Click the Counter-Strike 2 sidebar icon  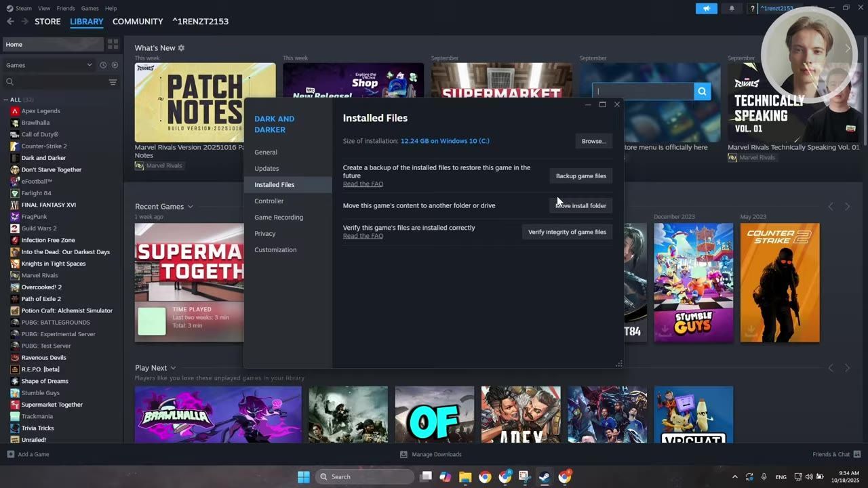(x=15, y=146)
